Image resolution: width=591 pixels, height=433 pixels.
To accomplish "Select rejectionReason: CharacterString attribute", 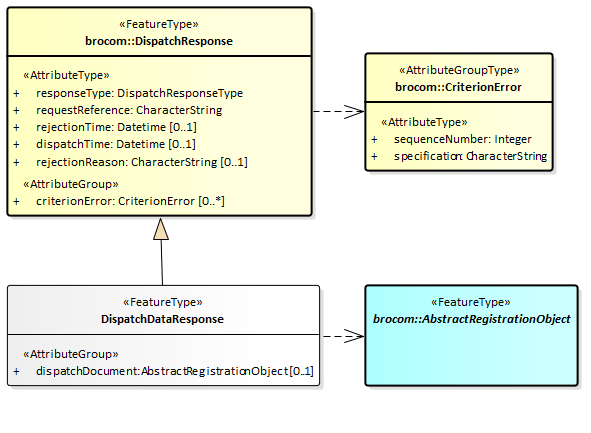I will coord(142,162).
